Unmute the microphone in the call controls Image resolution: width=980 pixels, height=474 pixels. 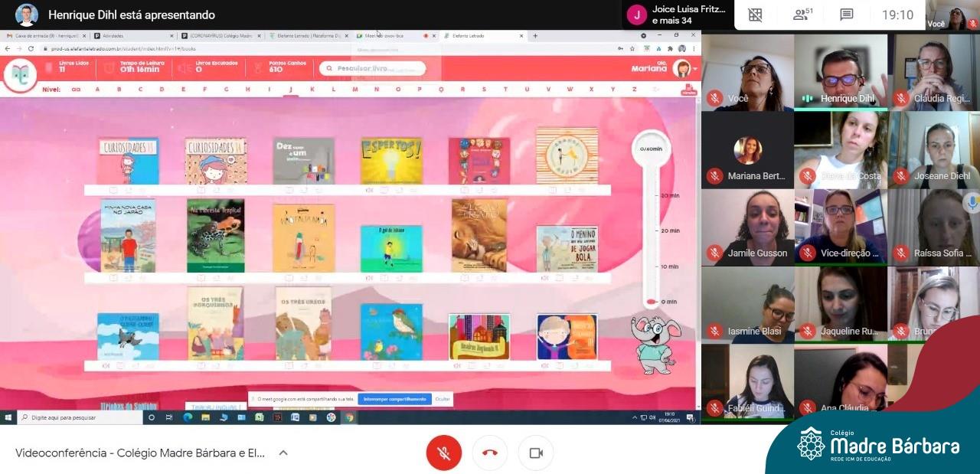coord(443,453)
